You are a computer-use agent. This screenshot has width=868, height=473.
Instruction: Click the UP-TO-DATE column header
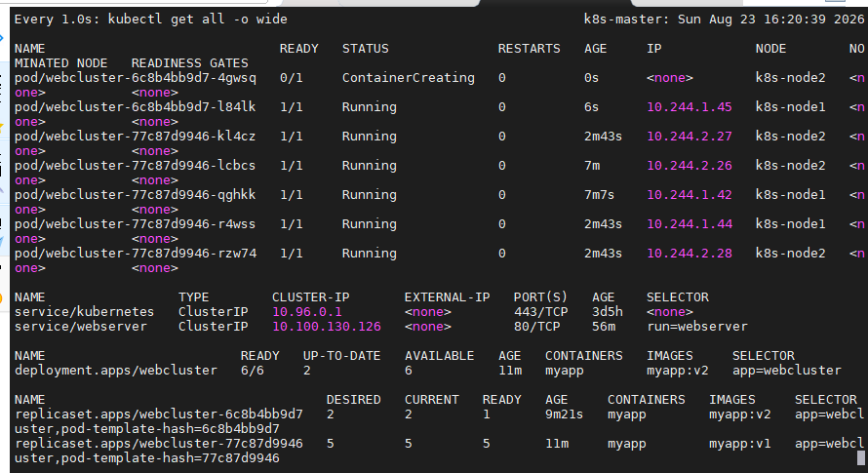click(x=341, y=356)
